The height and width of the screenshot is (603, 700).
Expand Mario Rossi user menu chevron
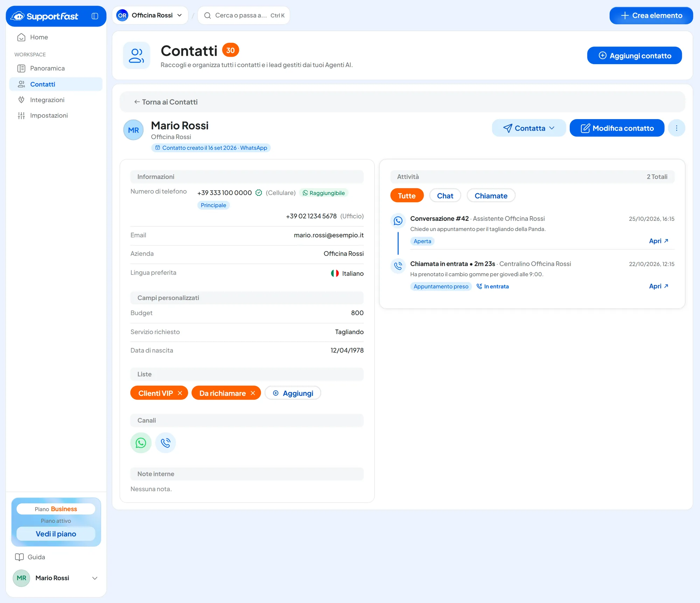point(94,578)
